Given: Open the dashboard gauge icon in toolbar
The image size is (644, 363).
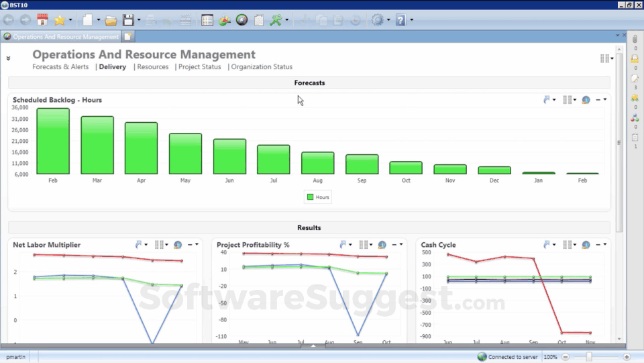Looking at the screenshot, I should pos(241,20).
